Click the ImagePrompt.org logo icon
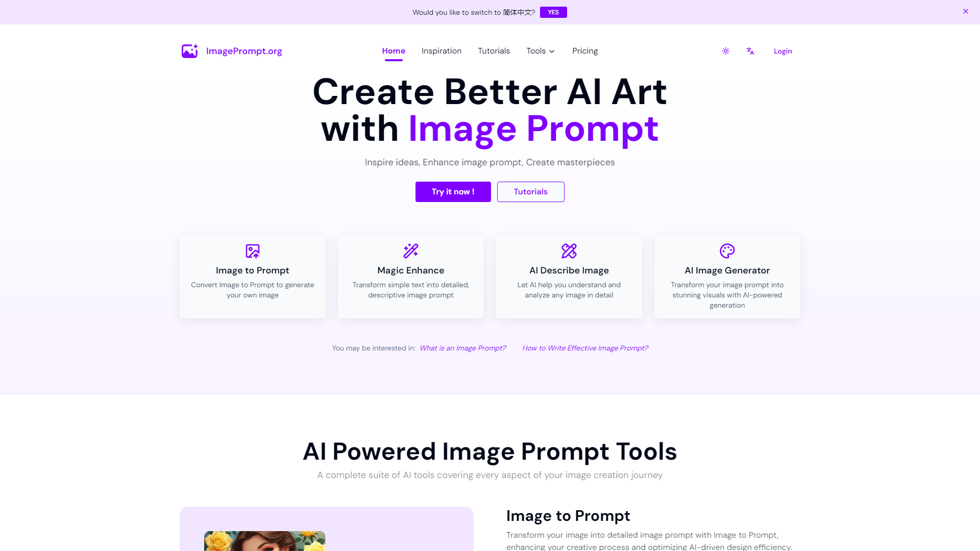 pyautogui.click(x=189, y=51)
